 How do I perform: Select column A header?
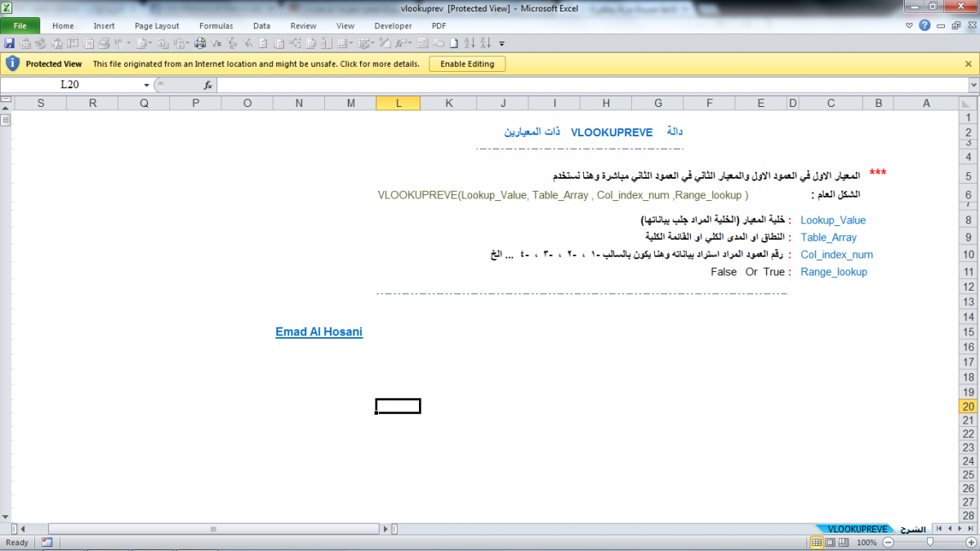coord(926,103)
